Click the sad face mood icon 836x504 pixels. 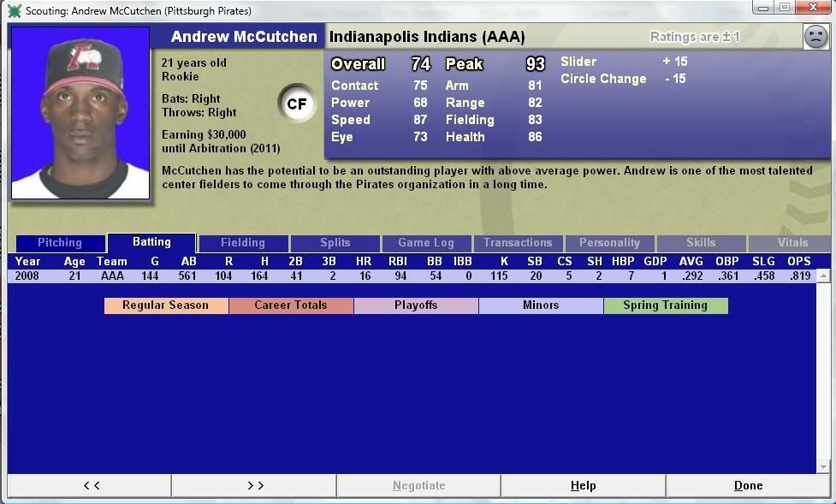(815, 37)
